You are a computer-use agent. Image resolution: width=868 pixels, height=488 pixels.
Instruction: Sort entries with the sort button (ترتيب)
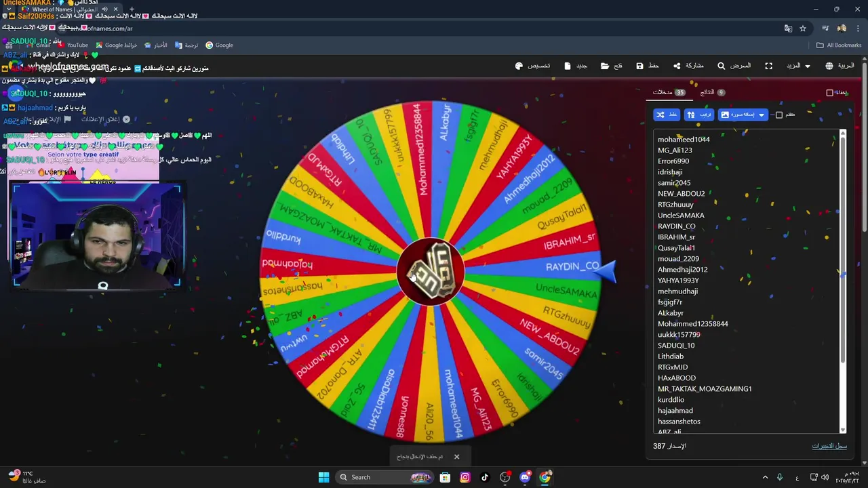click(x=699, y=115)
